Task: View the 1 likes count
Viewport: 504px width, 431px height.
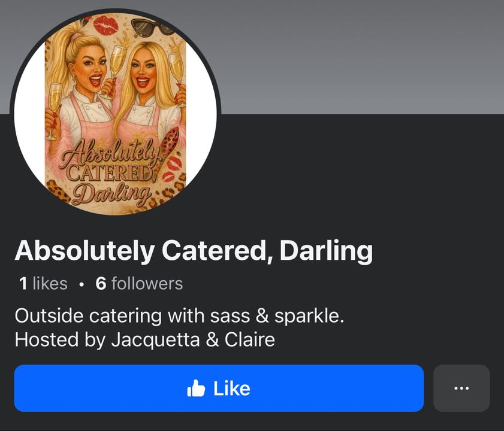Action: point(43,284)
